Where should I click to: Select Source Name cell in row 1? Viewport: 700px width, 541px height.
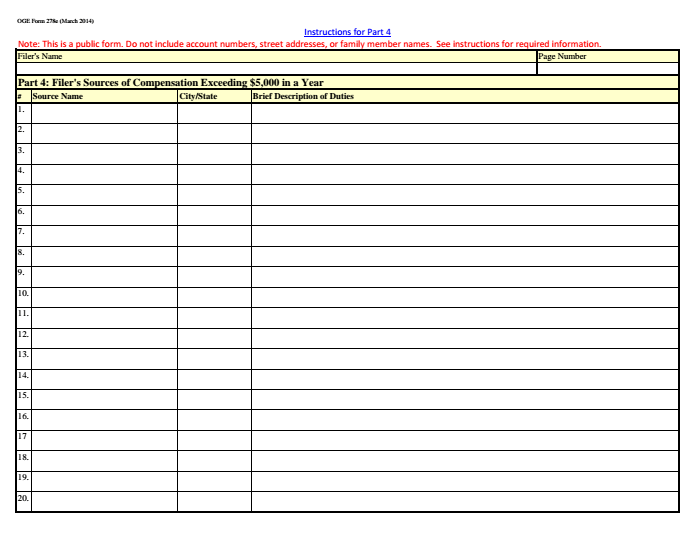coord(104,113)
